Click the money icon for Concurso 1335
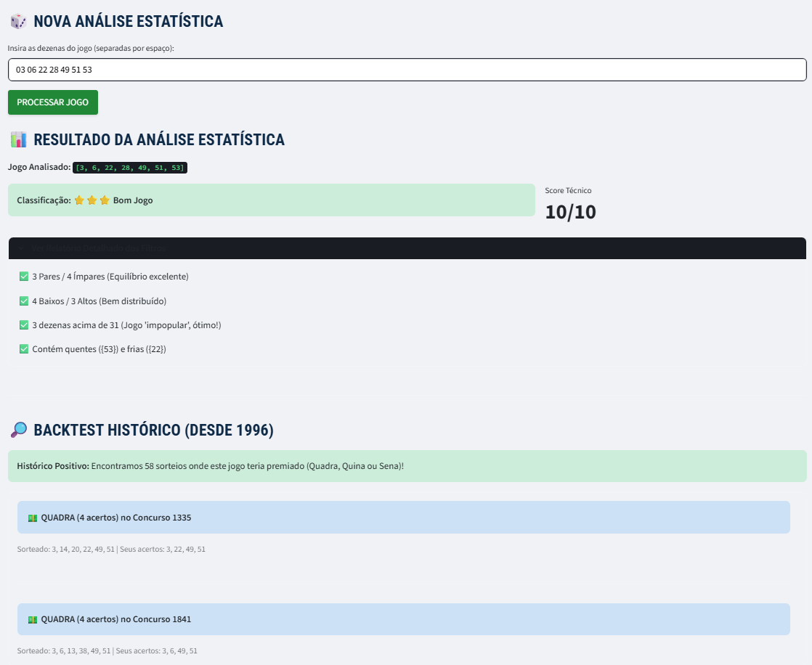812x665 pixels. click(32, 518)
